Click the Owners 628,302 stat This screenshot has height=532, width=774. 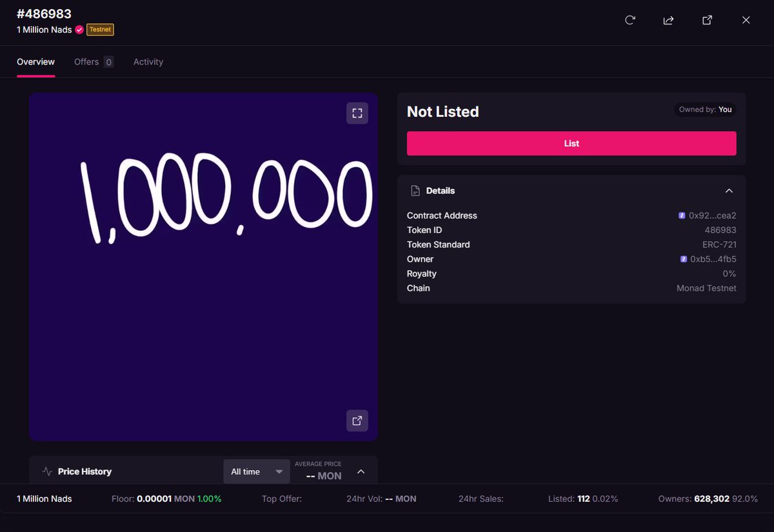coord(708,498)
